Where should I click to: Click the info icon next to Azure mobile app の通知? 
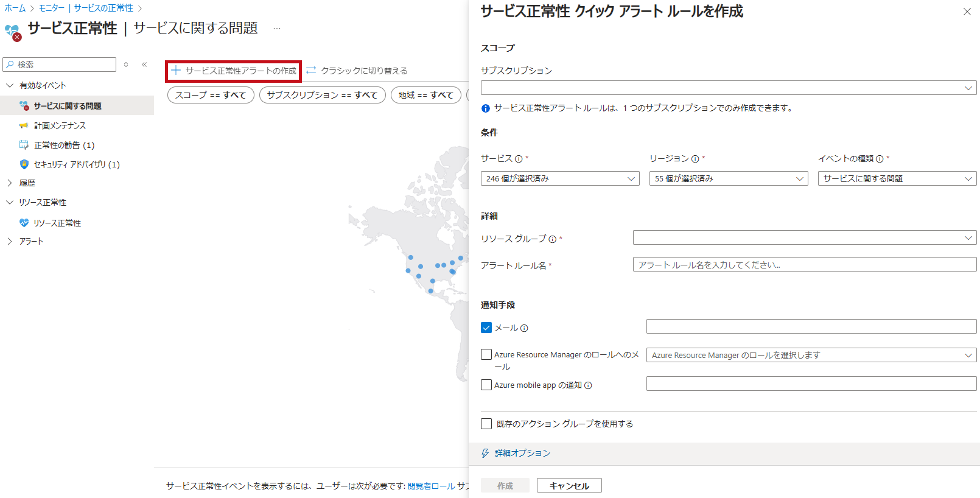coord(588,385)
